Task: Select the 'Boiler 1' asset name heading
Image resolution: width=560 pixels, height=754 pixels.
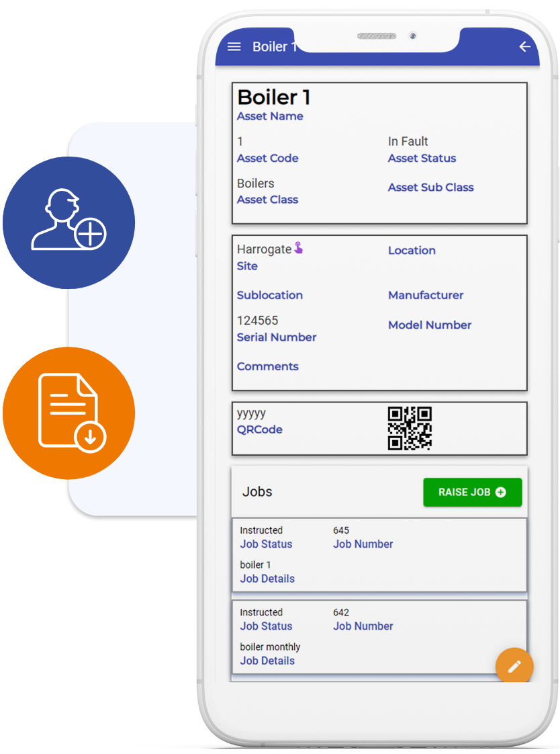Action: (274, 97)
